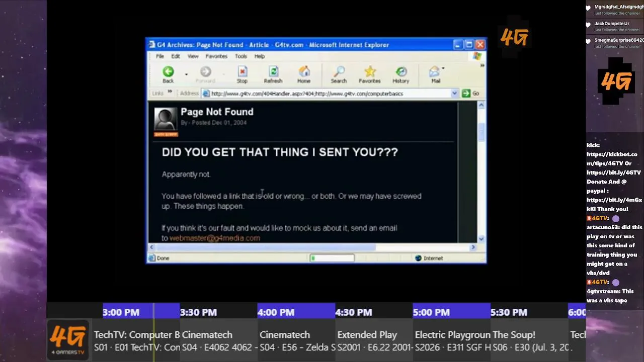Click the vertical scrollbar down arrow
This screenshot has width=644, height=362.
481,239
